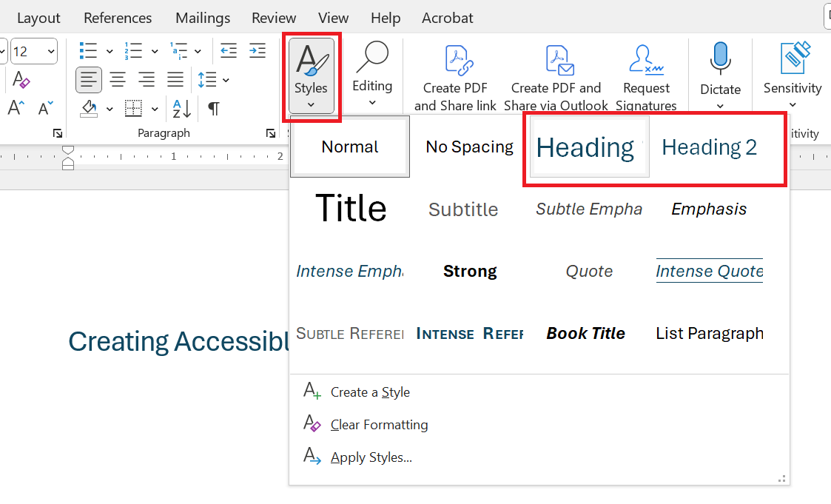Open the View tab
The width and height of the screenshot is (831, 504).
pyautogui.click(x=333, y=18)
